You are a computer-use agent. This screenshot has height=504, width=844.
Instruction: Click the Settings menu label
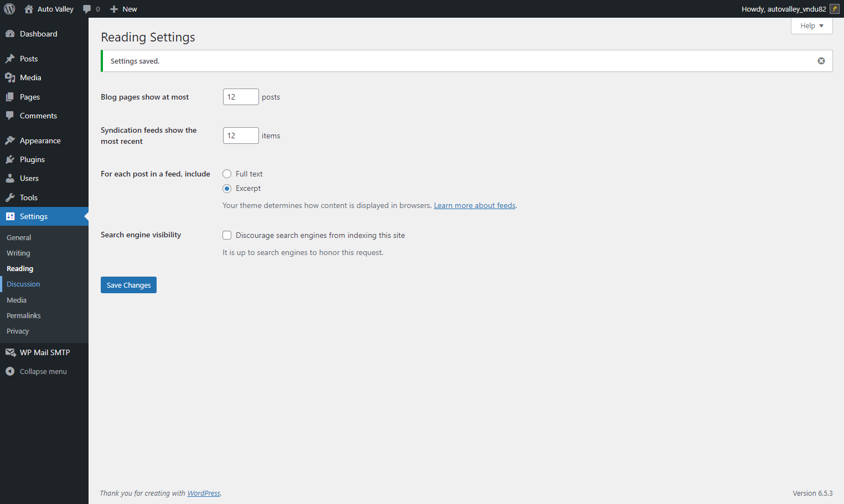[x=34, y=216]
